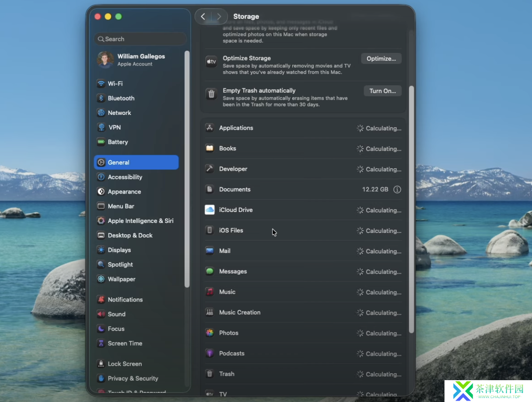532x402 pixels.
Task: Click the Sound speaker icon
Action: (x=101, y=314)
